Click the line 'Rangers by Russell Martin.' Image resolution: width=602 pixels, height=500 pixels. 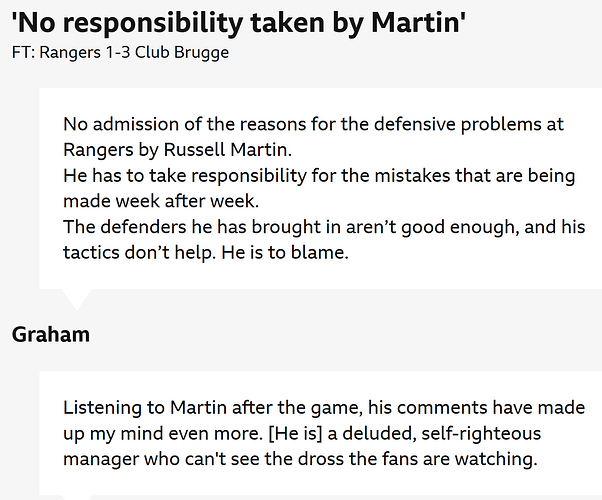[x=177, y=150]
